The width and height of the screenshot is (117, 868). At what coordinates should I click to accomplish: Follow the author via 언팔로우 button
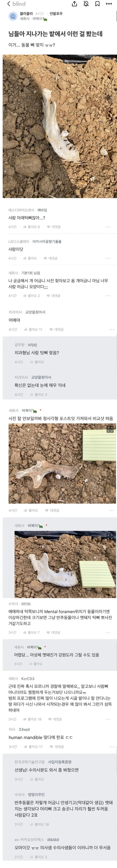pyautogui.click(x=56, y=14)
